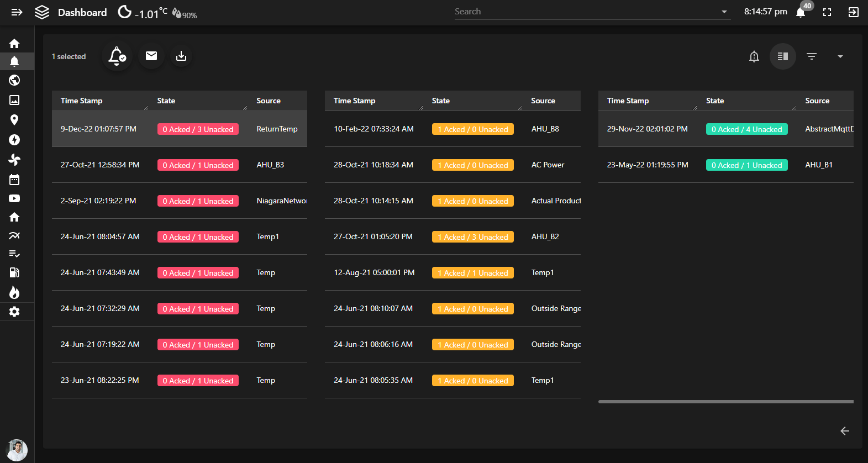This screenshot has width=868, height=463.
Task: Click the lightning bolt energy icon in the sidebar
Action: click(14, 140)
